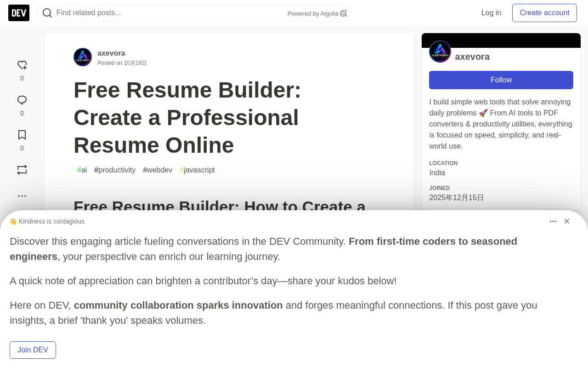
Task: Click the DEV logo home icon
Action: [19, 13]
